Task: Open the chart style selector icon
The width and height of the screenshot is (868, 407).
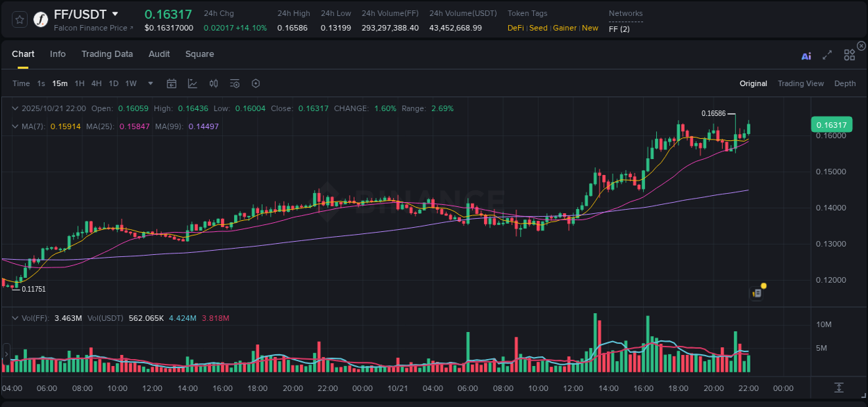Action: coord(193,83)
